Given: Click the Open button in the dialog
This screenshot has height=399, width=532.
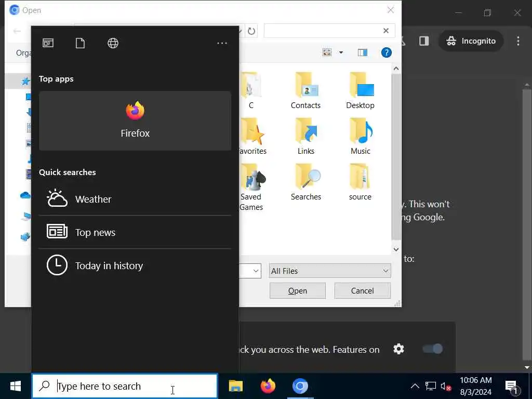Looking at the screenshot, I should pyautogui.click(x=298, y=291).
